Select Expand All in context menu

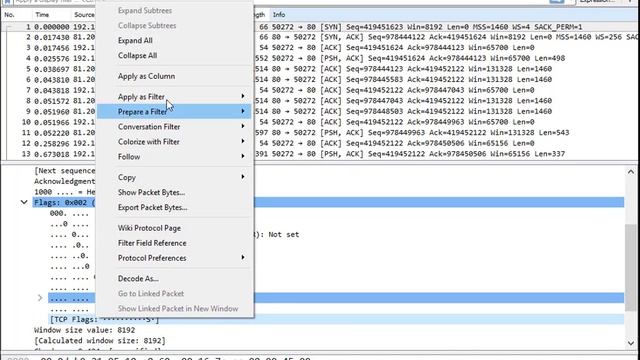pyautogui.click(x=135, y=40)
